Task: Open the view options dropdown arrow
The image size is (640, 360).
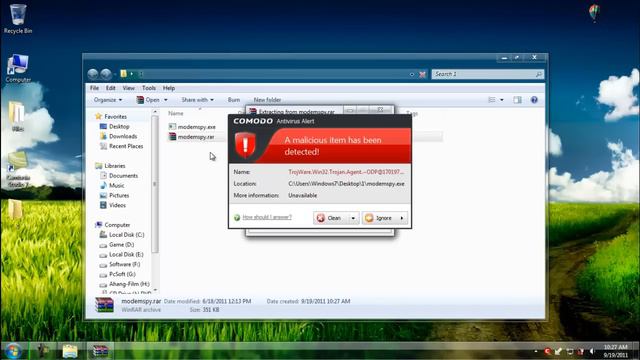Action: pos(502,100)
